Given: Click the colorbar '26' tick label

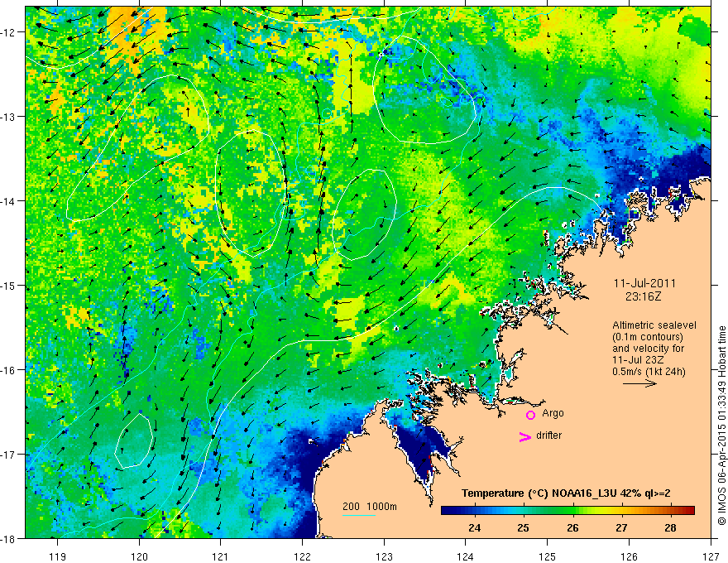Looking at the screenshot, I should tap(572, 527).
